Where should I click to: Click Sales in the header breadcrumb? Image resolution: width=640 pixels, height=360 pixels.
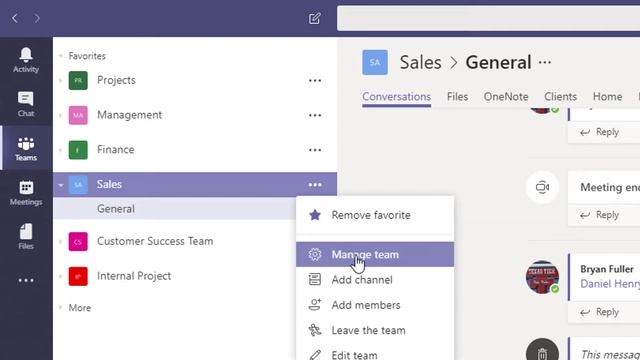420,62
